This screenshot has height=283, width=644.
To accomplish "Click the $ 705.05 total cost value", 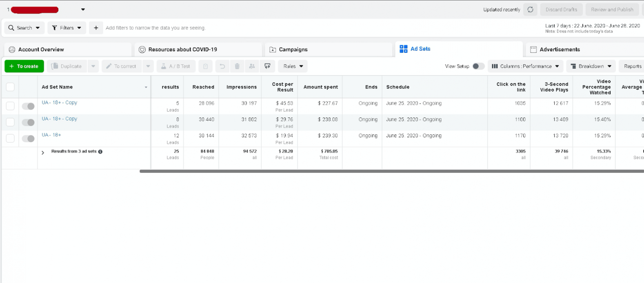I will click(329, 151).
